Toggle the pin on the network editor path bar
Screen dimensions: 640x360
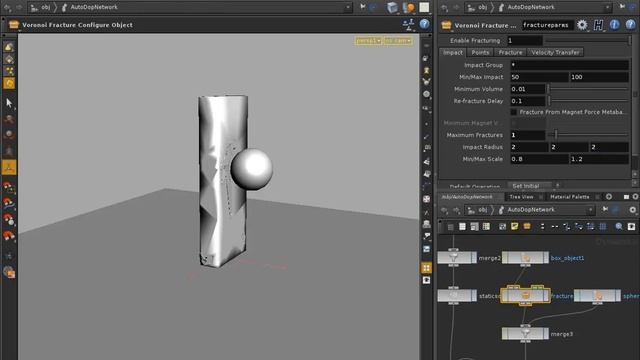(x=605, y=209)
